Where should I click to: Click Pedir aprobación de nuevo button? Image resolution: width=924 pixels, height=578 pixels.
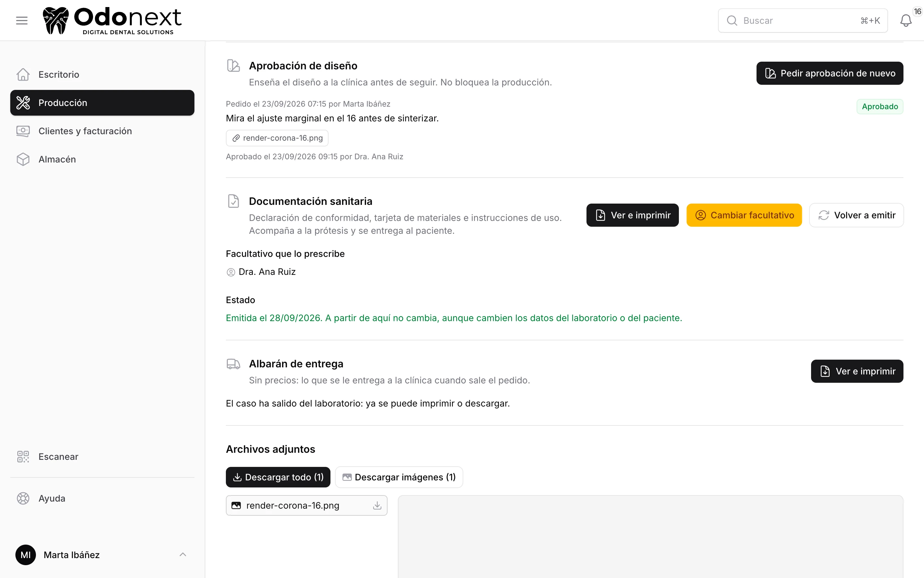830,73
